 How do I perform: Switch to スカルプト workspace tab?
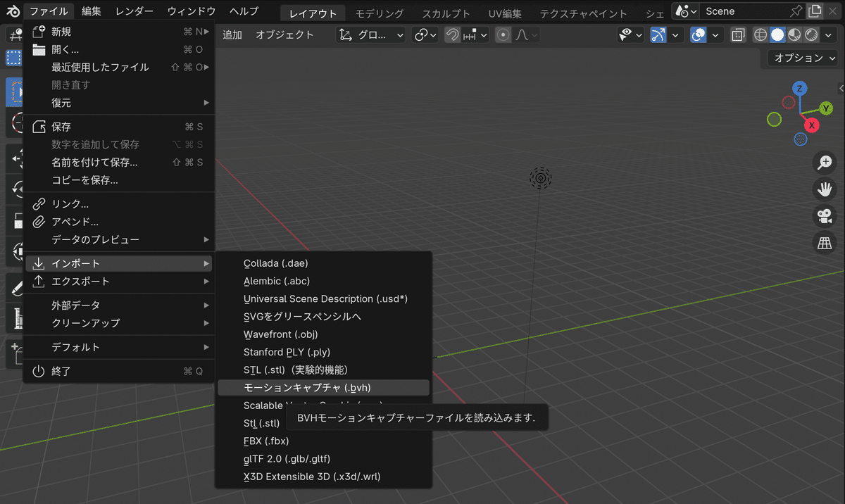pos(446,13)
